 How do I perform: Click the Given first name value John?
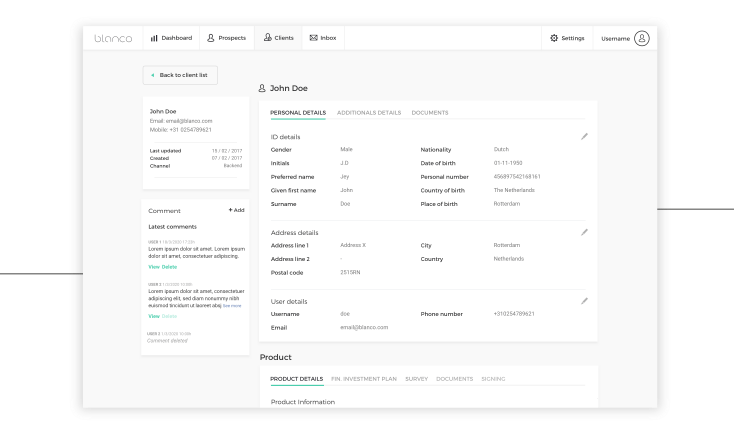[346, 190]
